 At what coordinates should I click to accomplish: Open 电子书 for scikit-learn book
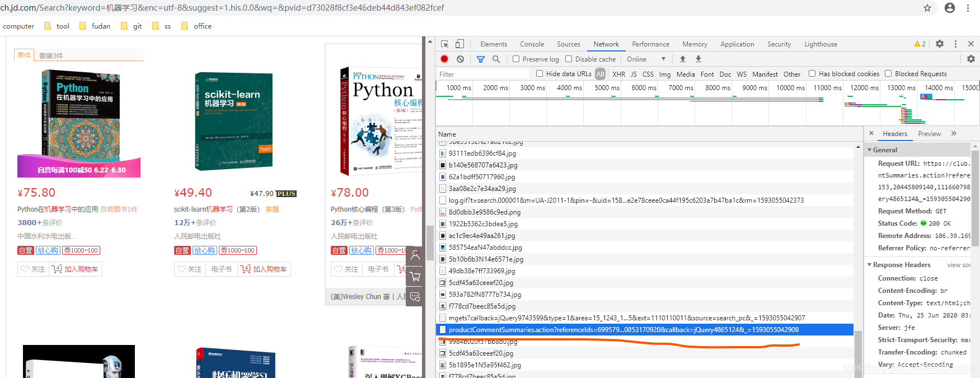pyautogui.click(x=221, y=269)
